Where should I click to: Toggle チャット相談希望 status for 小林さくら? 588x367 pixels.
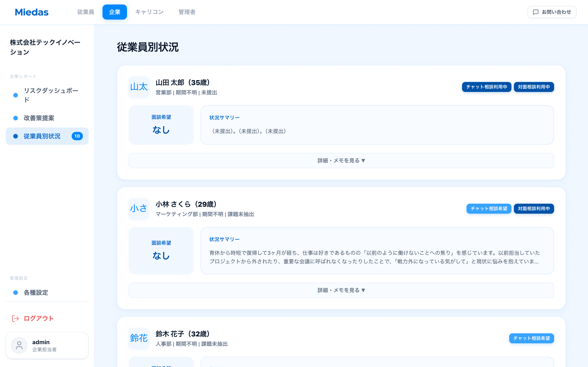(x=489, y=209)
